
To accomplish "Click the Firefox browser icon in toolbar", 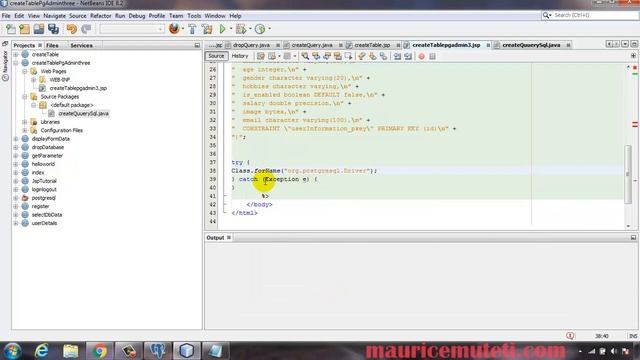I will click(x=174, y=29).
